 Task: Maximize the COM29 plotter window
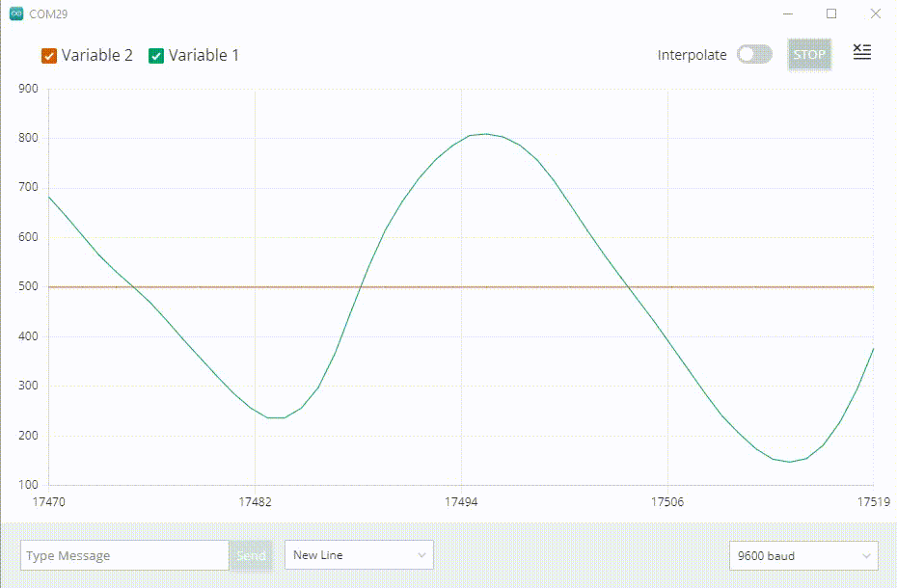click(x=831, y=14)
